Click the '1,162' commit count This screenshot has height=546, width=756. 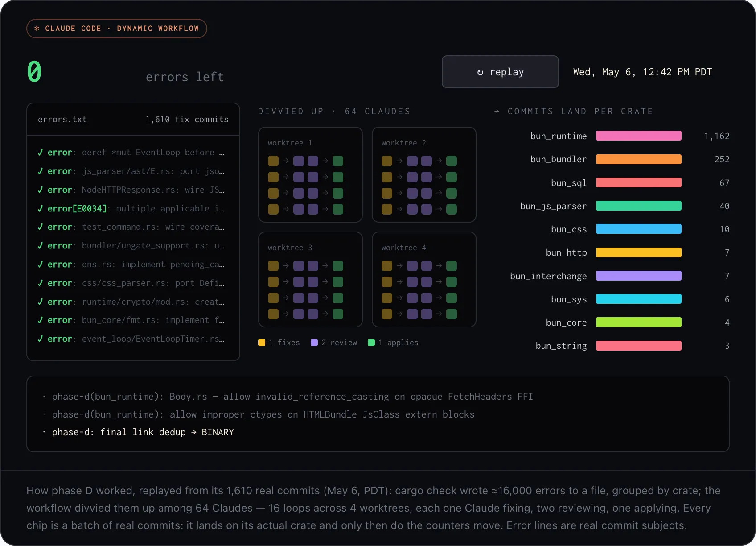pos(717,136)
